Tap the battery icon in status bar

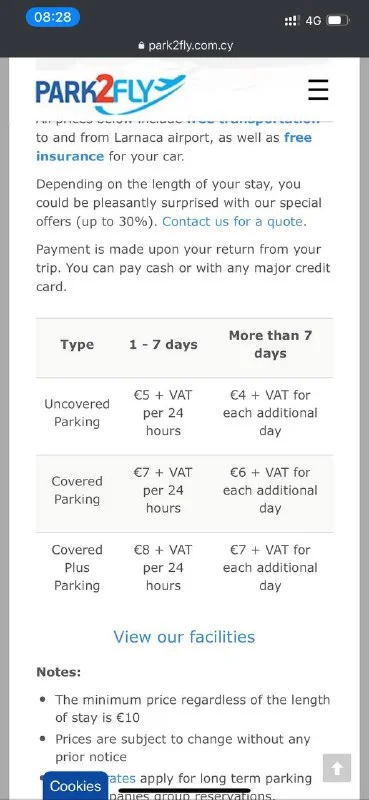click(x=337, y=20)
